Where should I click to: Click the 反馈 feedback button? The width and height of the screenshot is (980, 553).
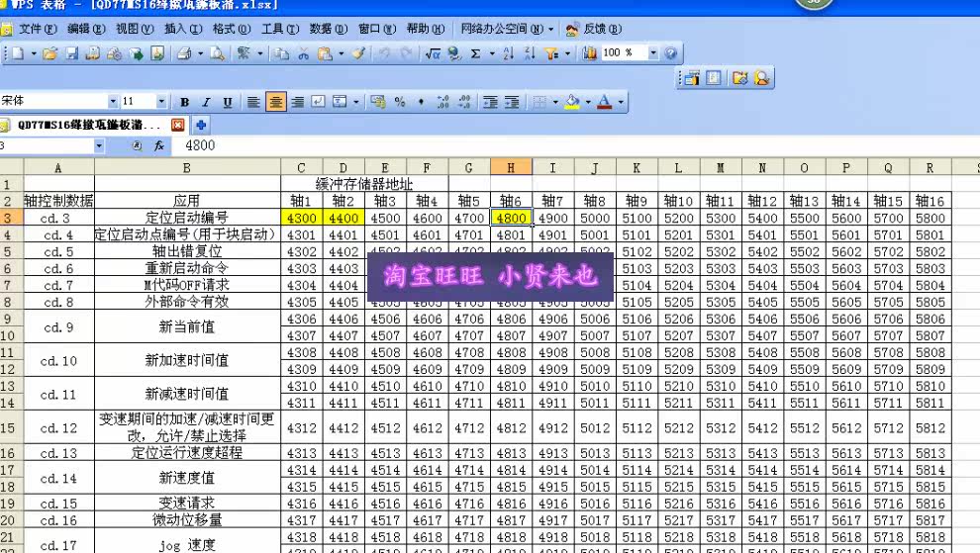tap(594, 29)
